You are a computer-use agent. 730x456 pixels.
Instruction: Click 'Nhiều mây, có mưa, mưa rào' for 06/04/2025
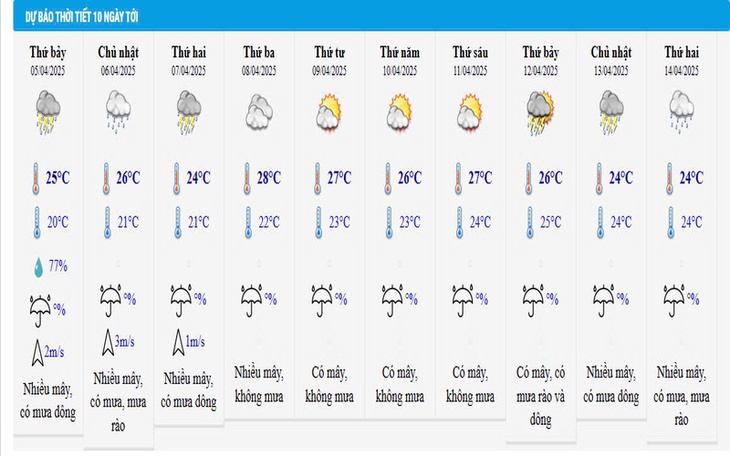point(118,402)
